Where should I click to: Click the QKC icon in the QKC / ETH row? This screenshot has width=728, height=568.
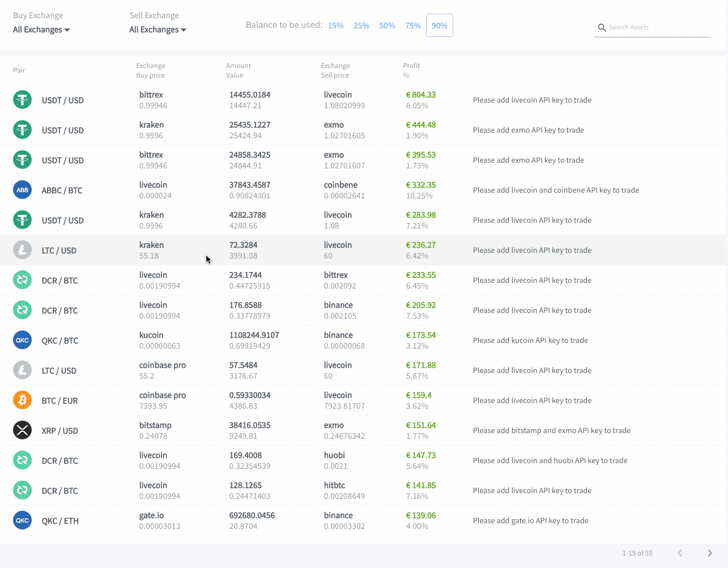coord(22,520)
